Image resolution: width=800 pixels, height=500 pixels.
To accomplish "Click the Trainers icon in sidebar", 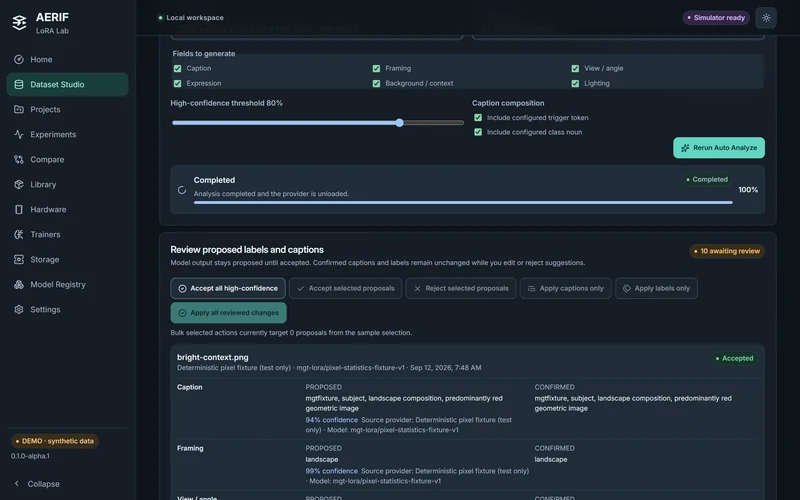I will [19, 235].
